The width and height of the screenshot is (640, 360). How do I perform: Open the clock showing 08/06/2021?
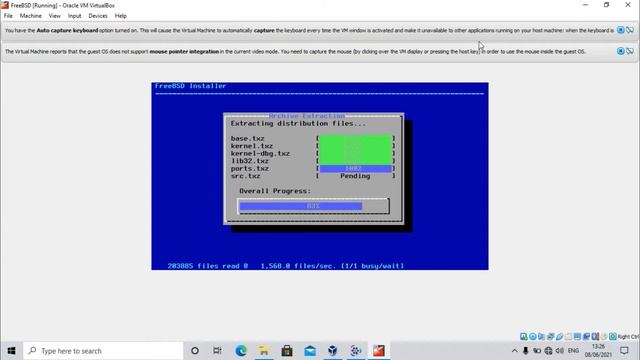pos(598,351)
